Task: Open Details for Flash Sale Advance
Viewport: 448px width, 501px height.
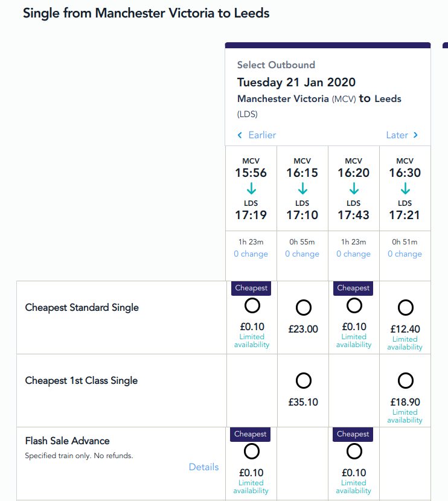Action: coord(203,467)
